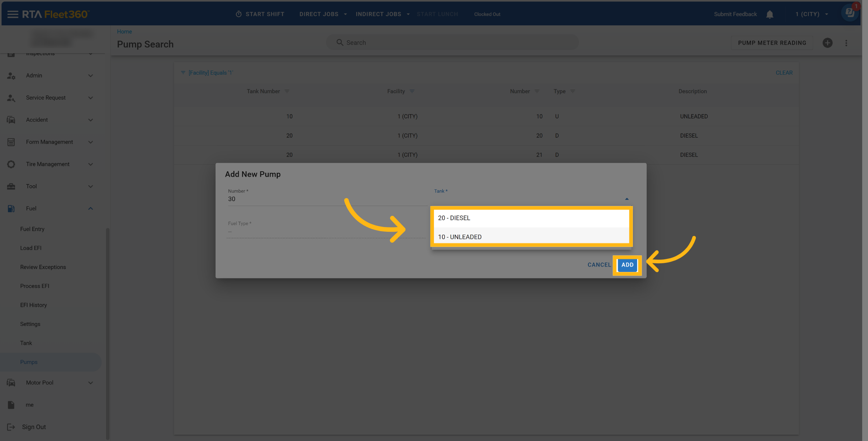868x441 pixels.
Task: Open the 1 (CITY) facility dropdown
Action: coord(812,14)
